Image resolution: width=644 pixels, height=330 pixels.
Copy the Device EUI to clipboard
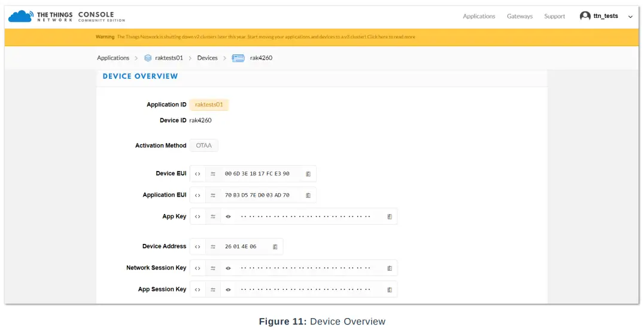[308, 173]
